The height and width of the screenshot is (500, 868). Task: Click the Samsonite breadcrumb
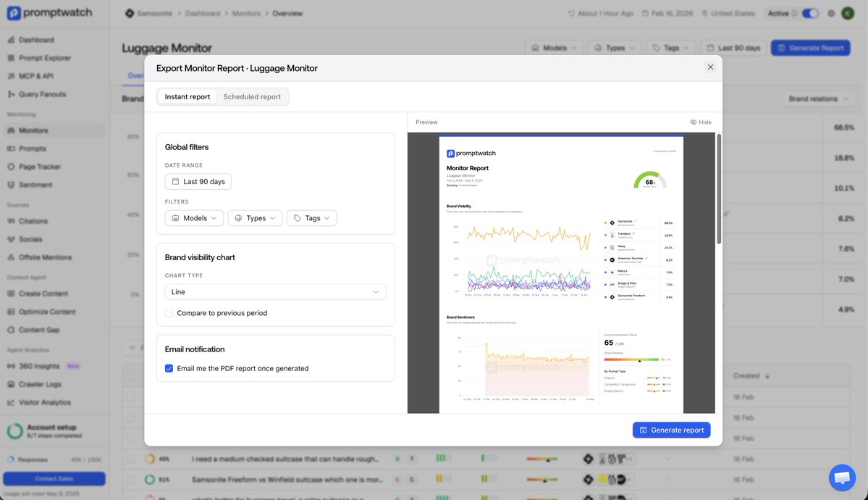pos(148,13)
